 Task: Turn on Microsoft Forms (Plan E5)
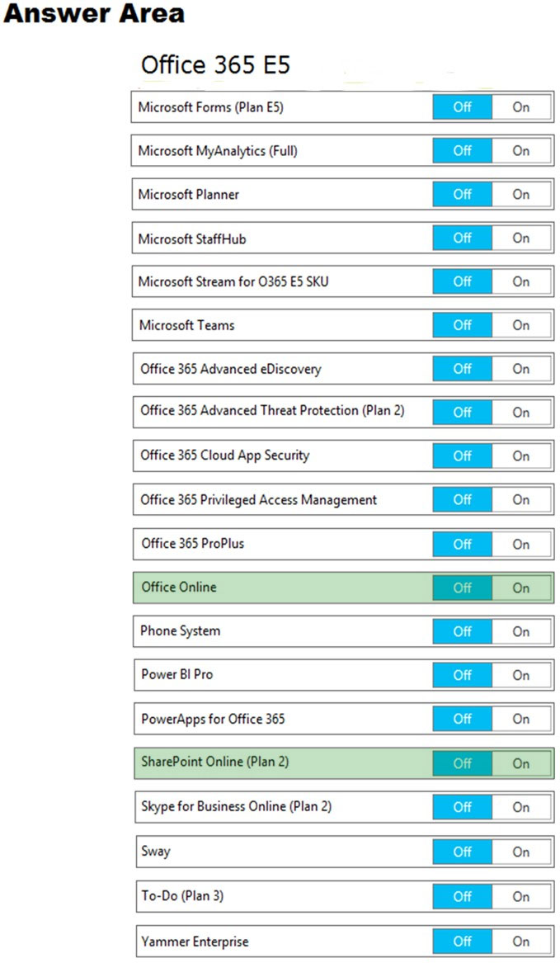(x=521, y=107)
